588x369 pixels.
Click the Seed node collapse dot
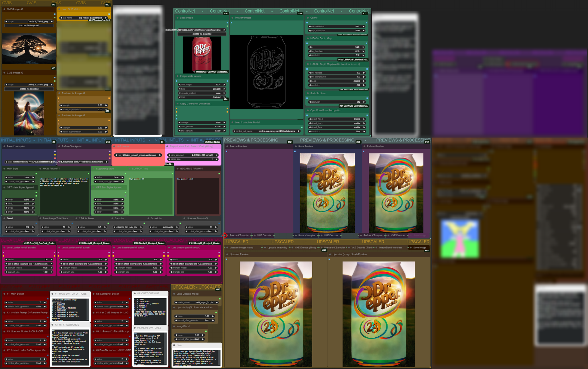(4, 218)
